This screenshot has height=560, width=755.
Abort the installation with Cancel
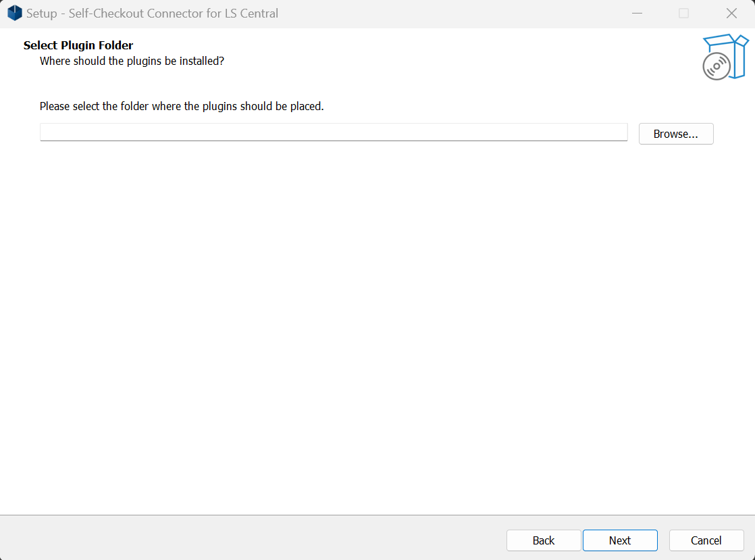[706, 540]
